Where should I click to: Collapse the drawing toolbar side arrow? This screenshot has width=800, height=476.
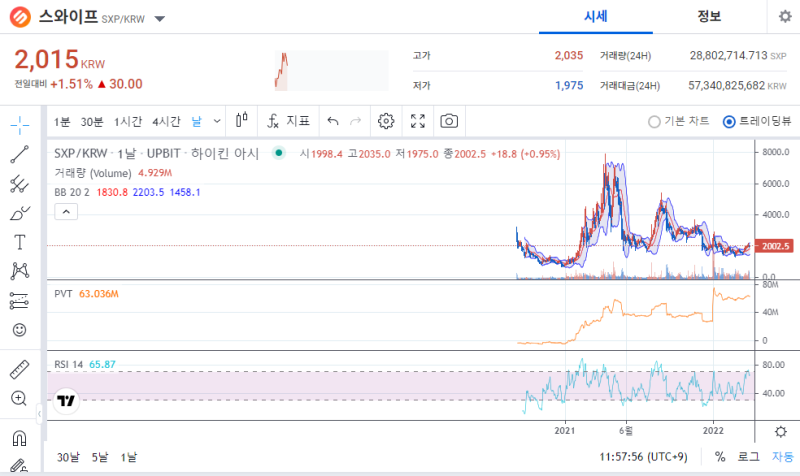click(x=39, y=414)
